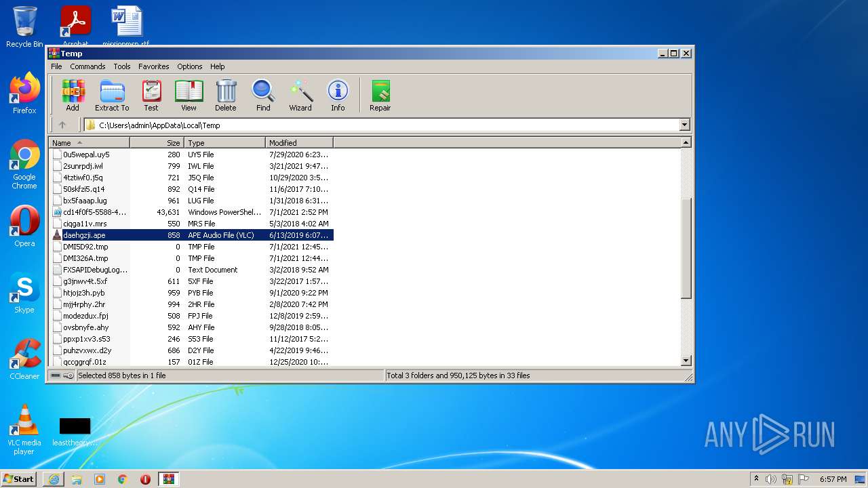The height and width of the screenshot is (488, 868).
Task: Open the Commands menu
Action: [87, 66]
